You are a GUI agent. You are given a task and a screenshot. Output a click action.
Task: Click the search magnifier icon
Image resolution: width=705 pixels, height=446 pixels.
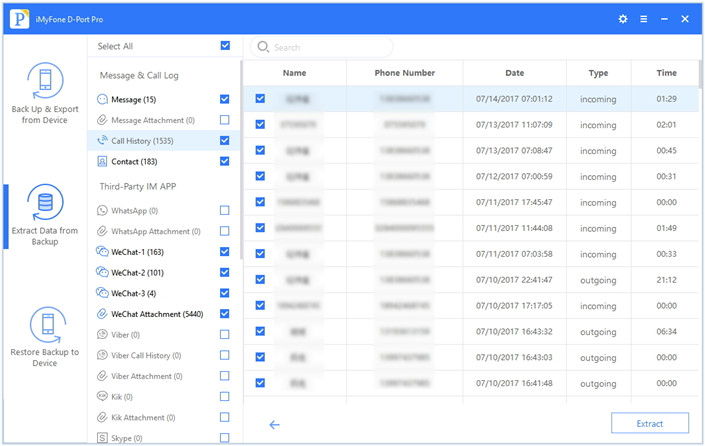(263, 47)
